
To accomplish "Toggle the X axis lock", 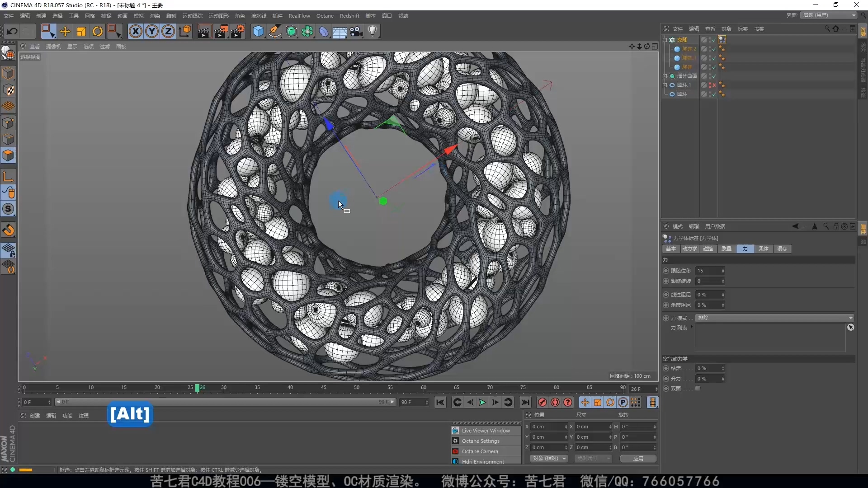I will [x=136, y=31].
